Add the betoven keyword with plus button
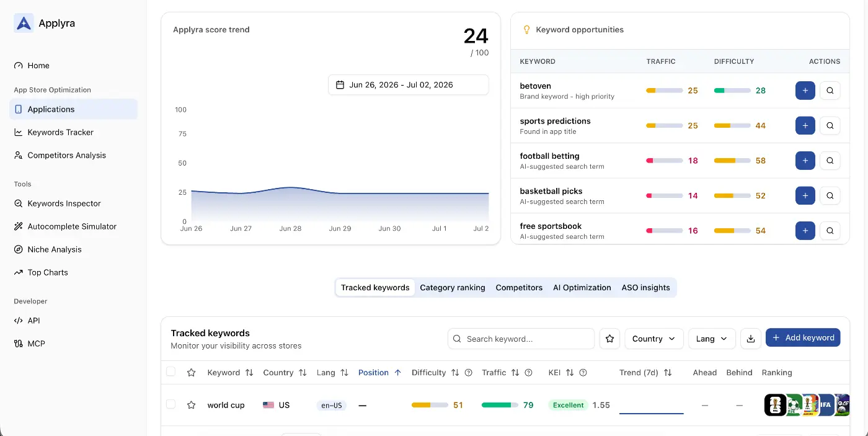 click(805, 91)
